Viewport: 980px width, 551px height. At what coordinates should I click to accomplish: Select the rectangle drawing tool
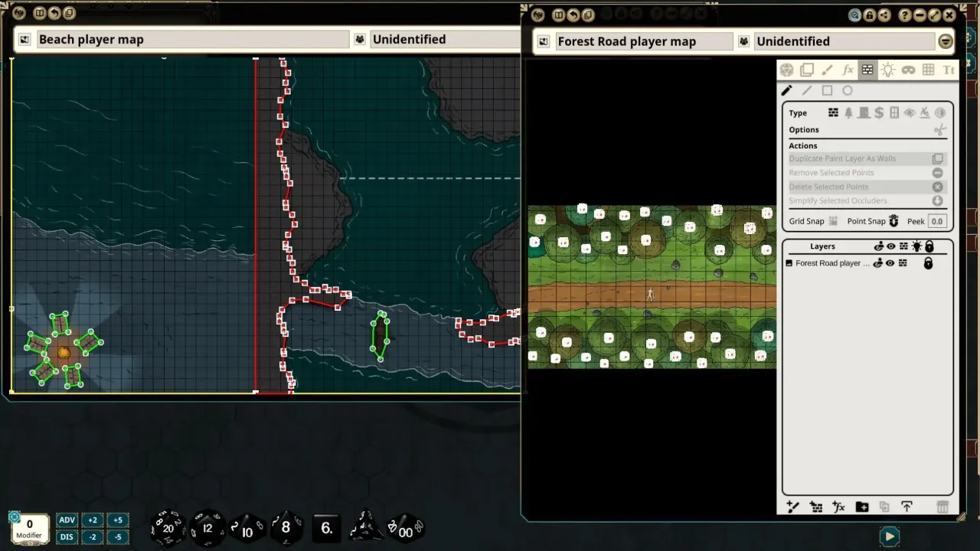click(x=827, y=90)
